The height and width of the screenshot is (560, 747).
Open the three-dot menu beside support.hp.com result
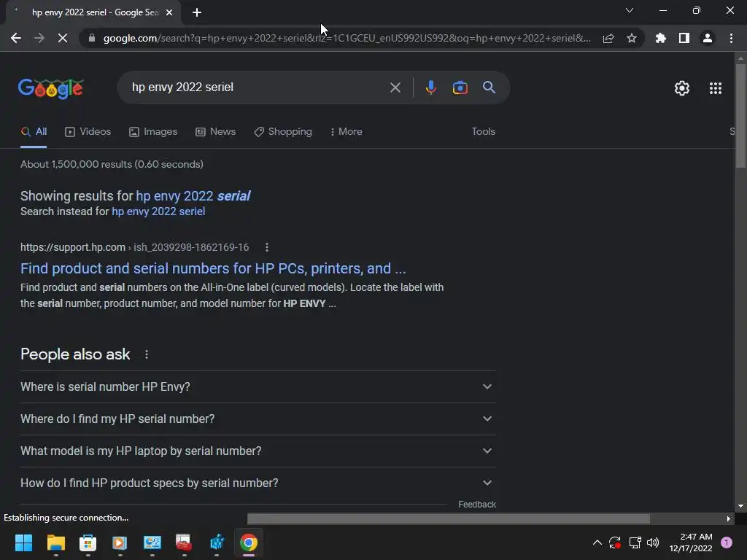267,247
